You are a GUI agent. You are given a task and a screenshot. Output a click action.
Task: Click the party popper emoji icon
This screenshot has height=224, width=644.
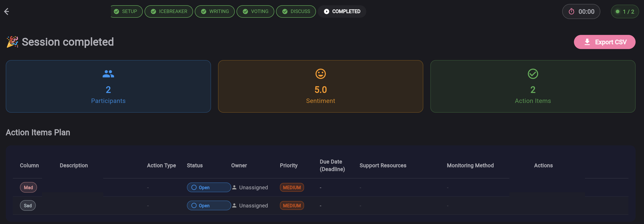(x=12, y=42)
